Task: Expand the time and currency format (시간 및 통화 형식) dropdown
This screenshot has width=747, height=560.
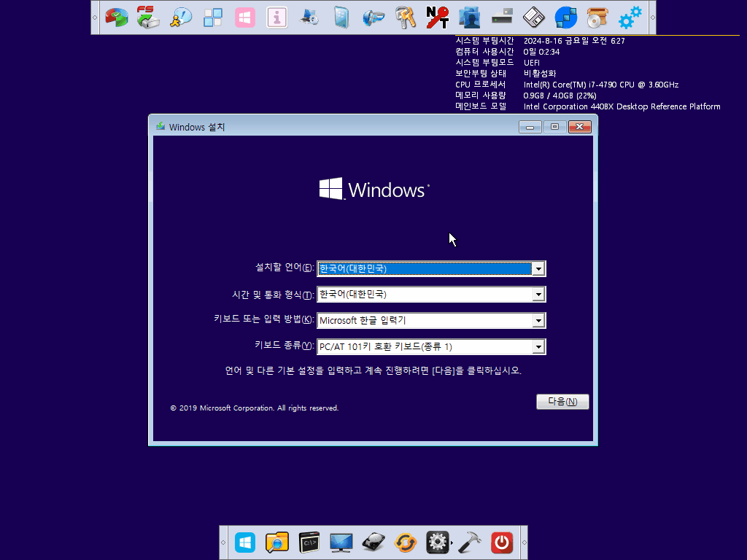Action: tap(538, 295)
